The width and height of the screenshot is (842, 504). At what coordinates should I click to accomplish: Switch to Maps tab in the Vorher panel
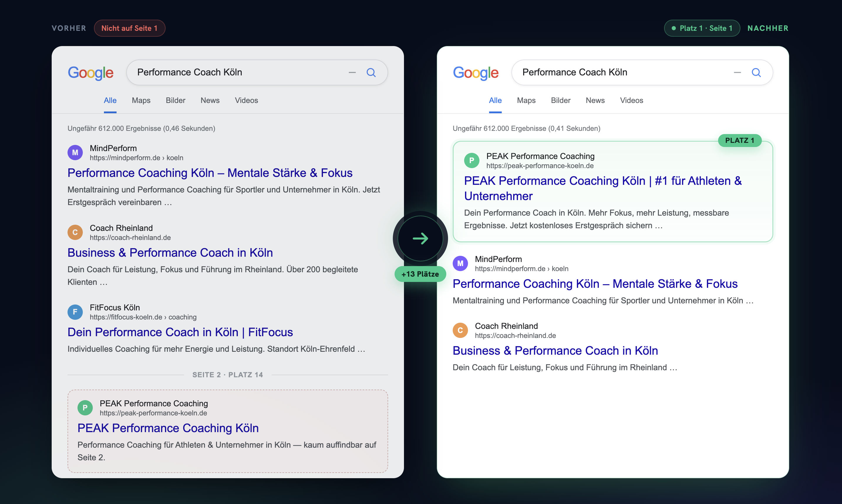[141, 100]
